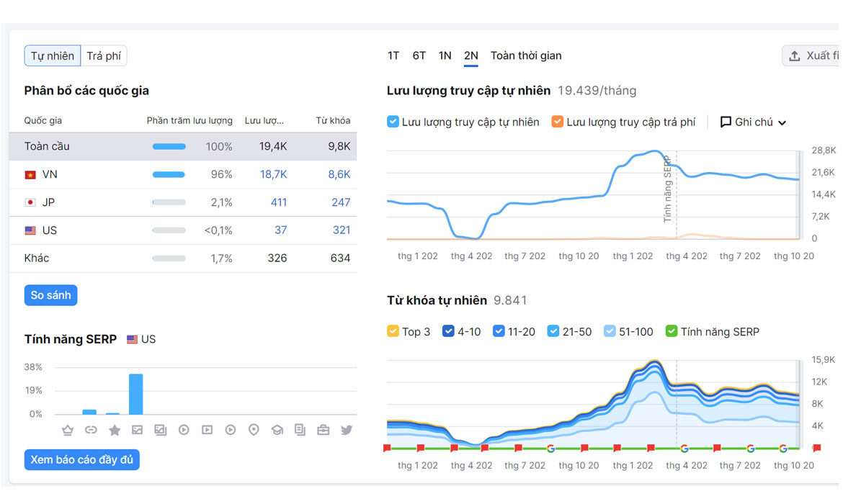Viewport: 843px width, 504px height.
Task: Open JP traffic value 411 link
Action: pos(279,202)
